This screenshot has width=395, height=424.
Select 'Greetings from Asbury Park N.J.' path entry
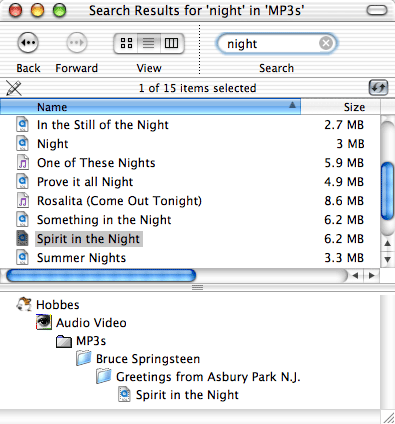click(x=208, y=377)
